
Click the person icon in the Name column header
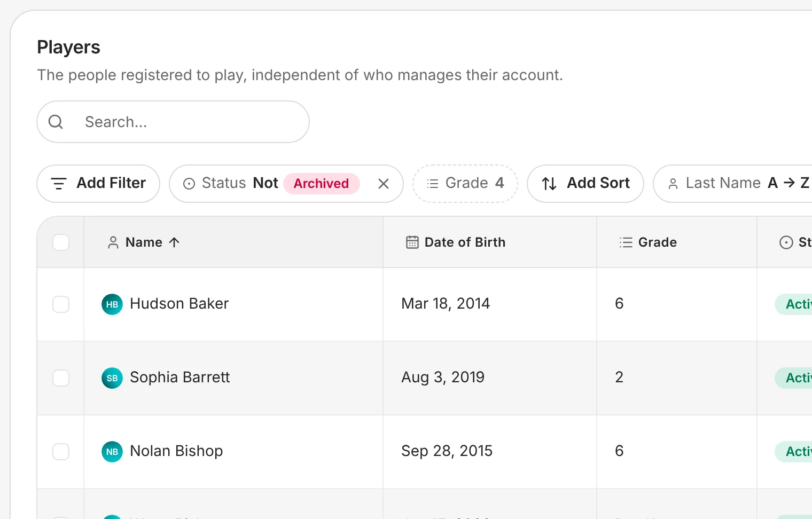(113, 242)
